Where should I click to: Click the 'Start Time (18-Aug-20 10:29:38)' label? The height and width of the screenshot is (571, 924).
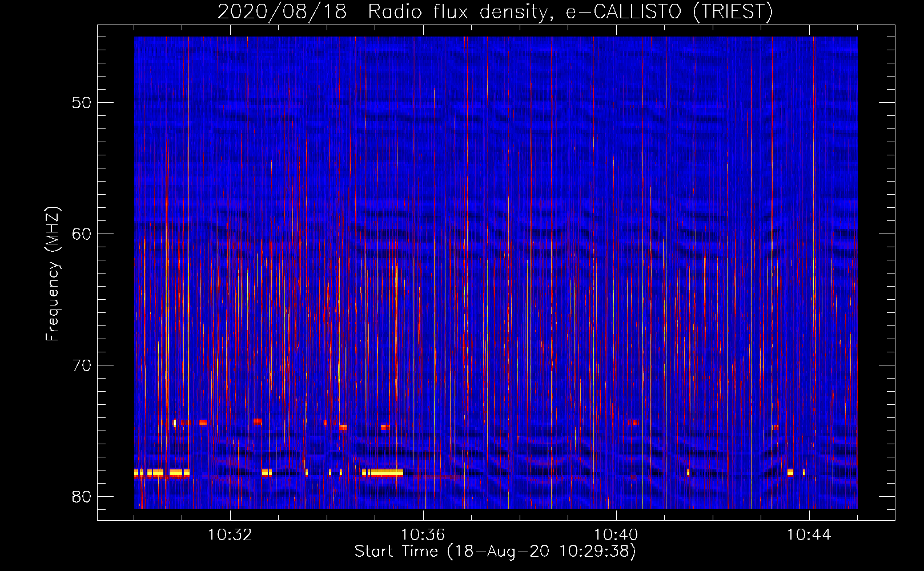(495, 552)
